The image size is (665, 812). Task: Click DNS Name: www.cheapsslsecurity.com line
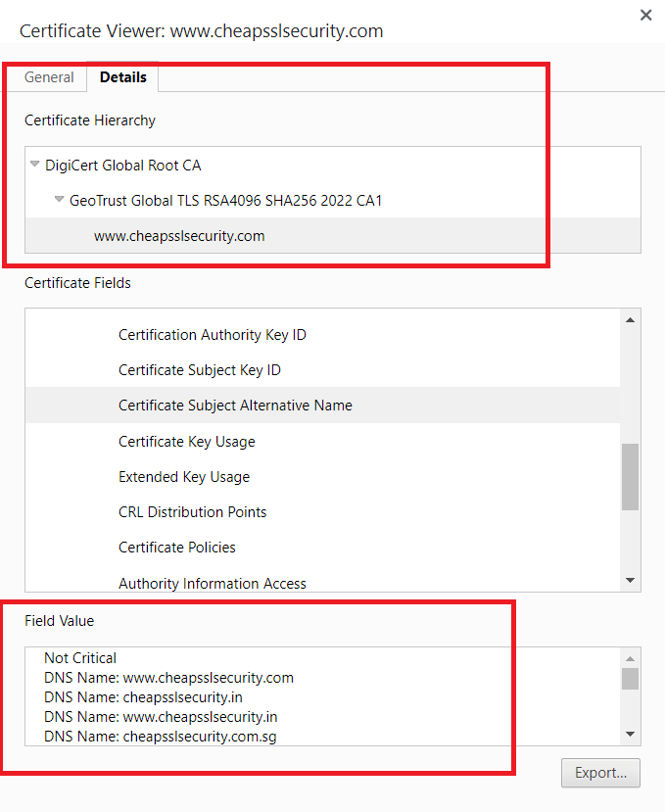tap(168, 678)
